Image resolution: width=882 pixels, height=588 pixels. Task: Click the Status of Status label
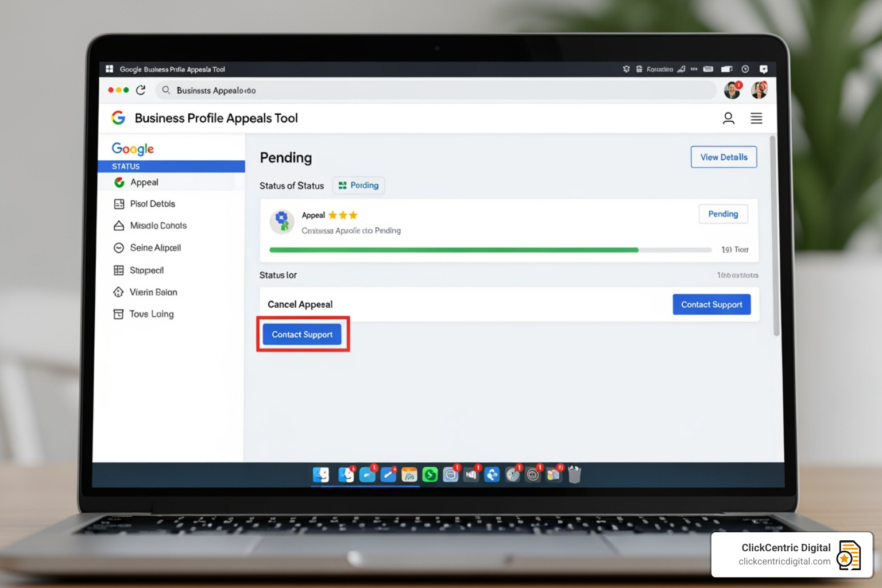(x=292, y=185)
